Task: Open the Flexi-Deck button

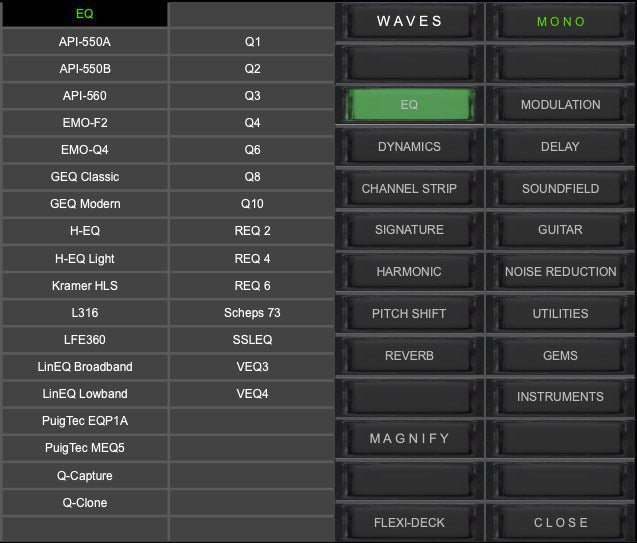Action: 409,523
